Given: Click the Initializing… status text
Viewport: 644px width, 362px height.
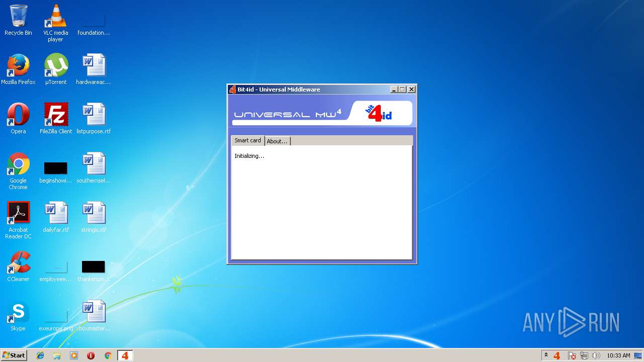Looking at the screenshot, I should pos(249,156).
